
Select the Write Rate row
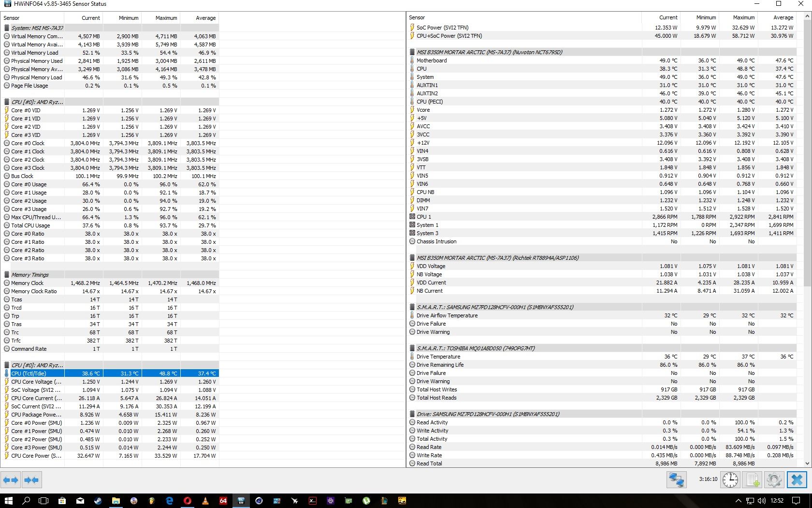(602, 455)
